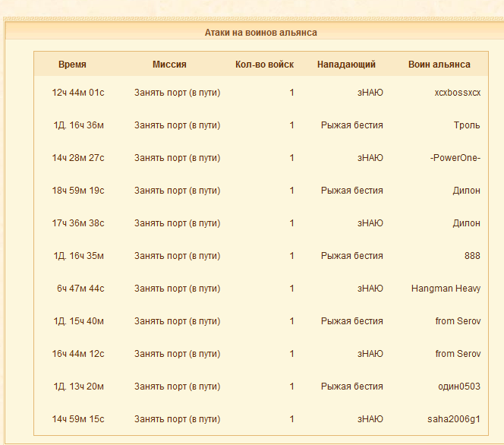Open alliance warrior saha2006g1
The width and height of the screenshot is (504, 445).
454,419
